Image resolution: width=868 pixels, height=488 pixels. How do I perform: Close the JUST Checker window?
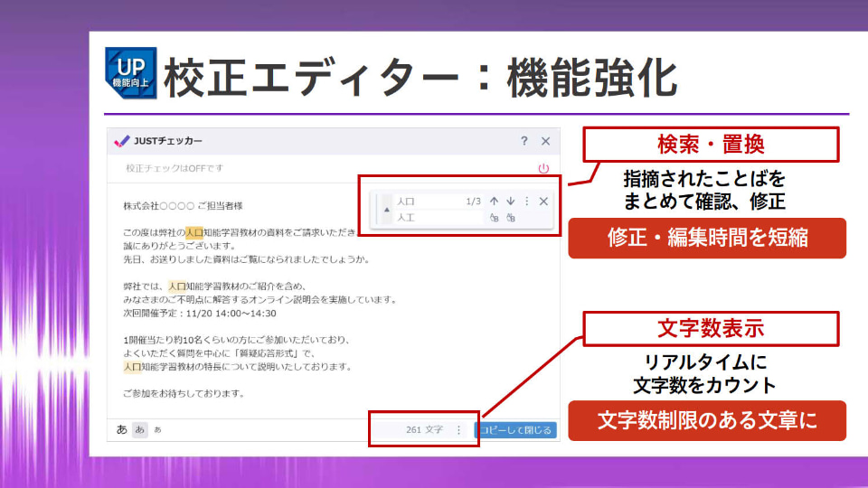[x=546, y=141]
